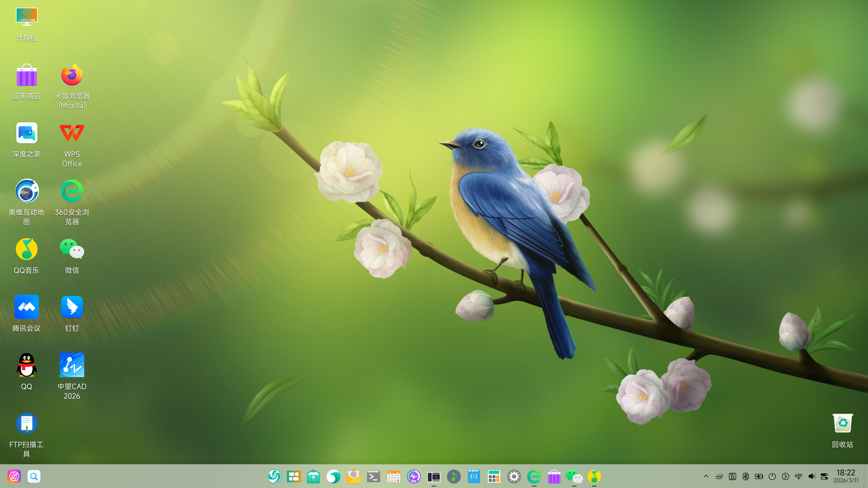Image resolution: width=868 pixels, height=488 pixels.
Task: Open 腾讯会议 Tencent Meeting desktop icon
Action: (x=26, y=307)
